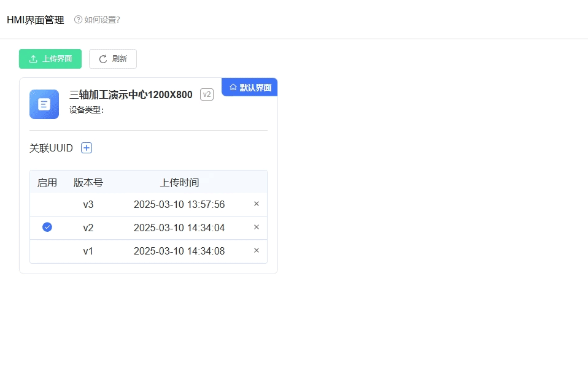This screenshot has width=588, height=368.
Task: Open the 如何设置? help link
Action: click(97, 20)
